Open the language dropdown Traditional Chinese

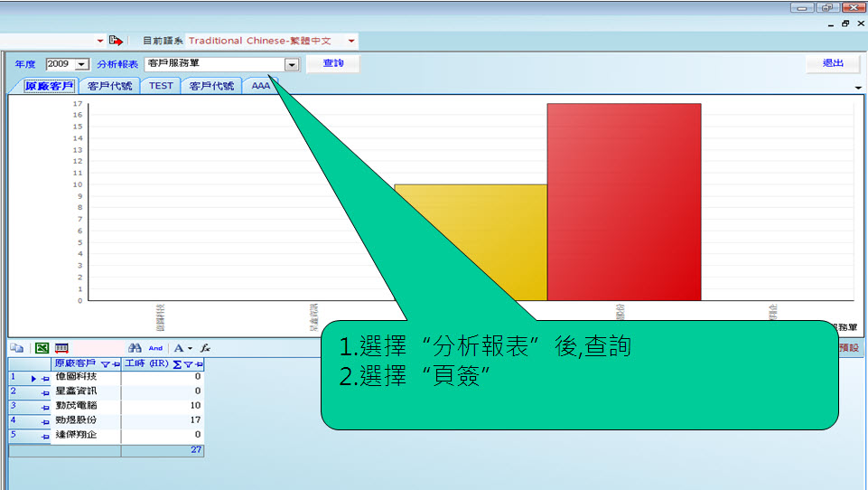(351, 41)
